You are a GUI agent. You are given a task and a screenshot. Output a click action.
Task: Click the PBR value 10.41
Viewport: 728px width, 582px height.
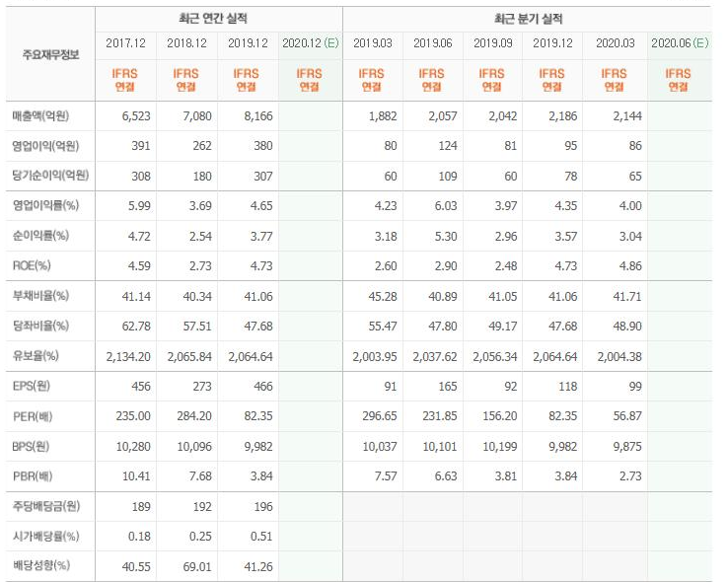(x=136, y=476)
